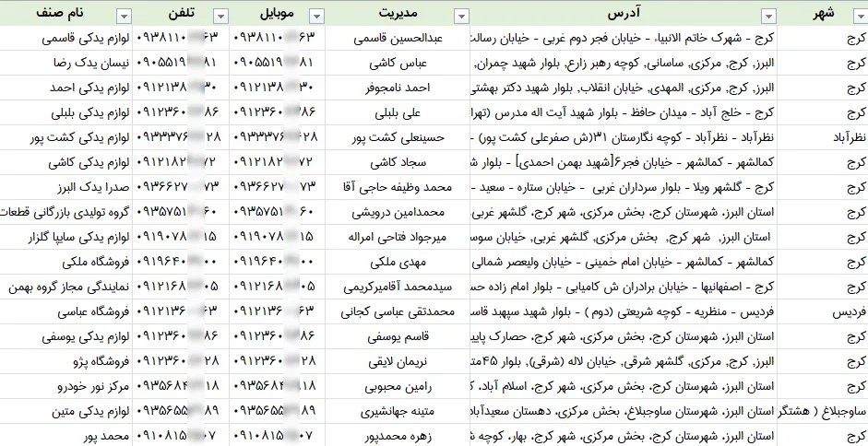Image resolution: width=868 pixels, height=446 pixels.
Task: Select the city cell نظرآباد
Action: click(x=823, y=138)
